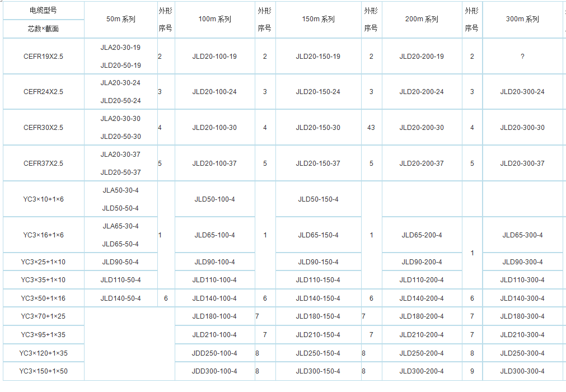
Task: Click the 300m 系列 column header
Action: (522, 19)
